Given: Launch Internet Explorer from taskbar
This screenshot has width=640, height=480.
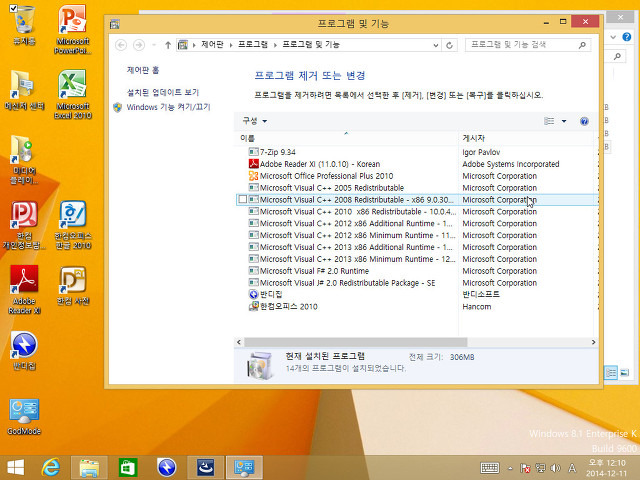Looking at the screenshot, I should pos(51,467).
